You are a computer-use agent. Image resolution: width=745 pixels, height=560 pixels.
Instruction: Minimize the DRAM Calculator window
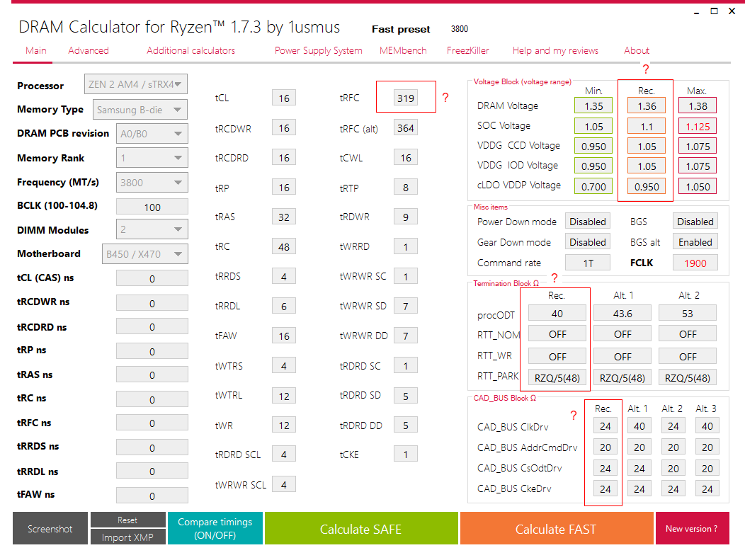[697, 12]
